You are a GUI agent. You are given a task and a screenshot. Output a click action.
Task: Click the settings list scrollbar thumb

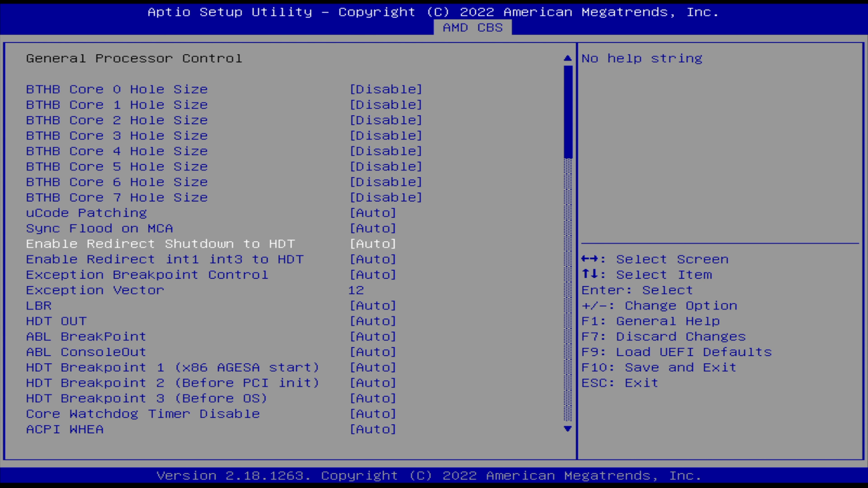568,112
